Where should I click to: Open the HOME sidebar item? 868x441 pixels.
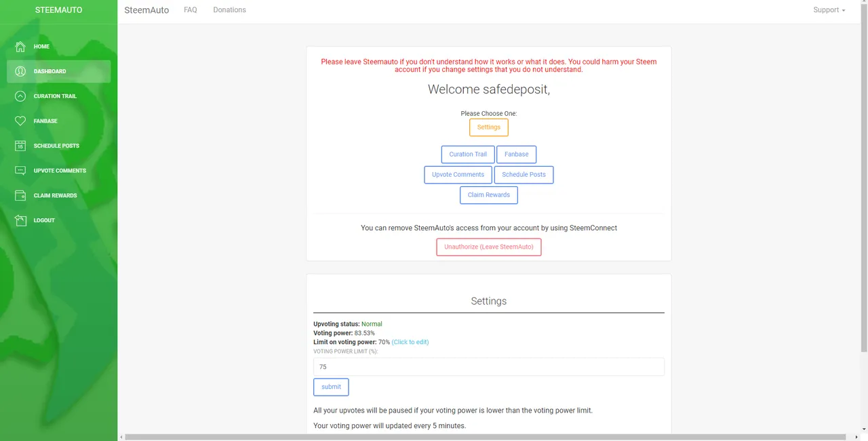point(59,47)
